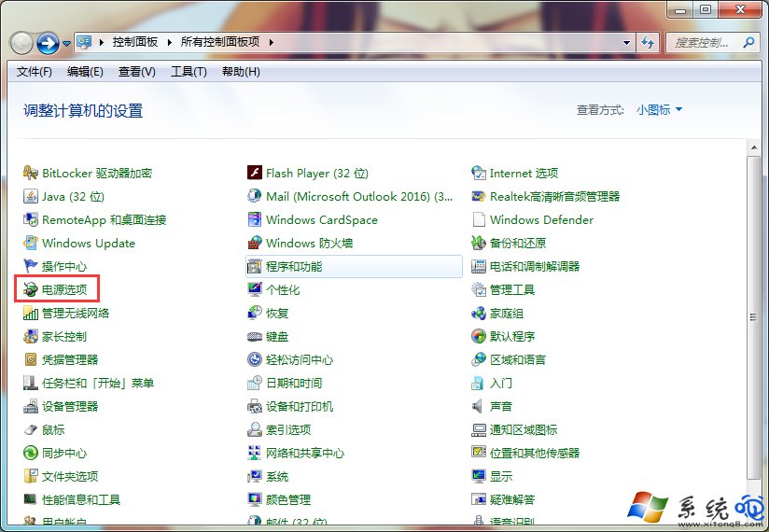Open 鼠标 mouse icon
Screen dimensions: 769x532
[x=31, y=429]
